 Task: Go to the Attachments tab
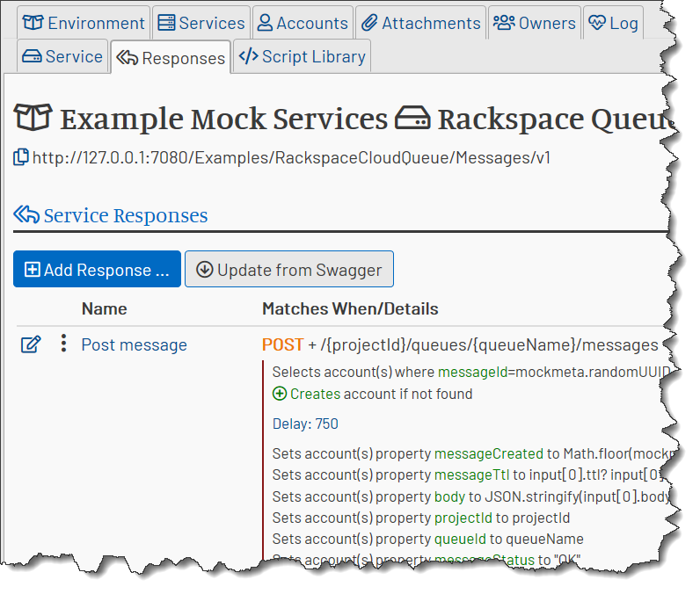(x=420, y=23)
